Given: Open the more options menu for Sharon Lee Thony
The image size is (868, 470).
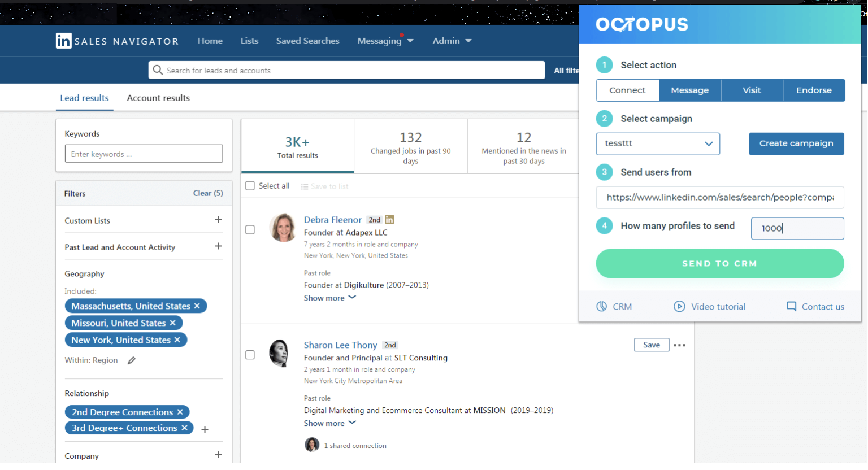Looking at the screenshot, I should click(679, 345).
